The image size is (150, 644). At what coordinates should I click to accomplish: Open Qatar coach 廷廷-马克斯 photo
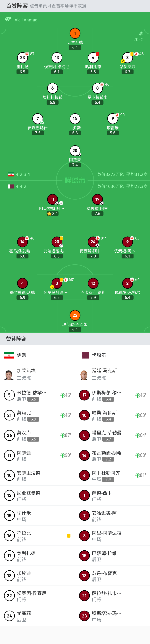[x=84, y=375]
